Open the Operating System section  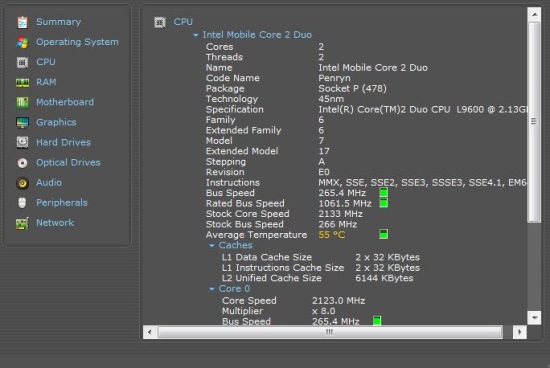(78, 42)
